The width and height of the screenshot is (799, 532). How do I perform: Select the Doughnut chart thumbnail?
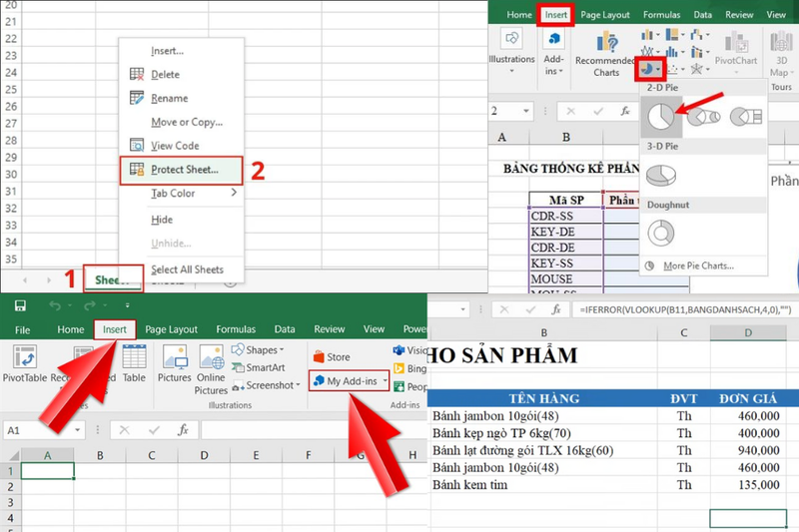pos(661,234)
